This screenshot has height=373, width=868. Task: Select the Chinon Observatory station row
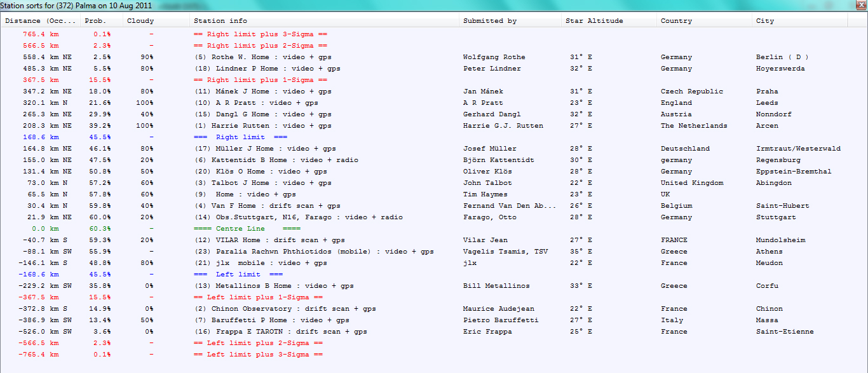pos(424,309)
